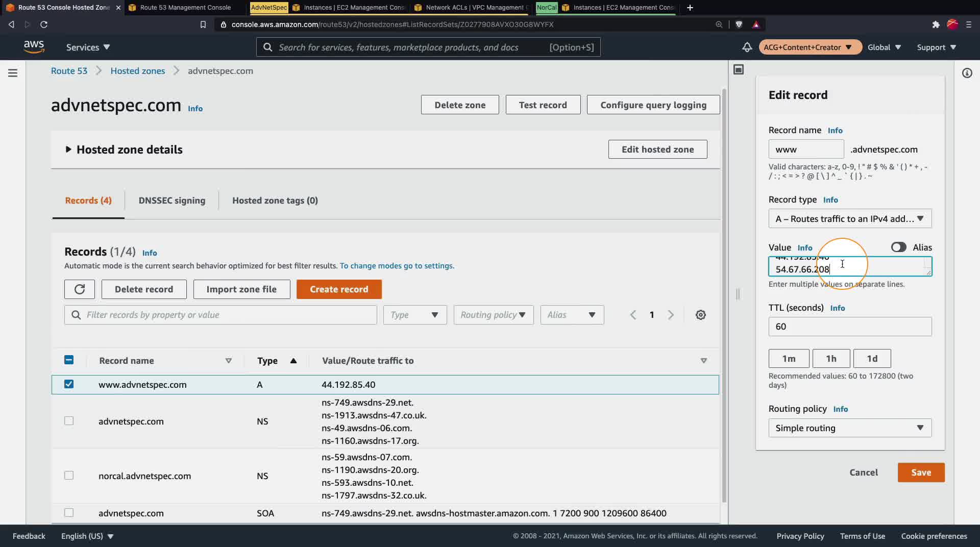980x547 pixels.
Task: Select the norcal.advnetspec.com record checkbox
Action: [x=69, y=476]
